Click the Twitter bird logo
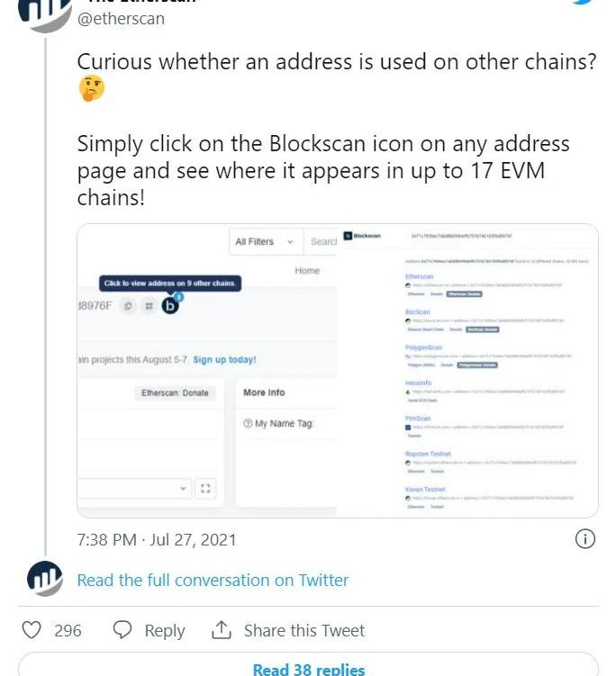The width and height of the screenshot is (616, 676). click(584, 3)
